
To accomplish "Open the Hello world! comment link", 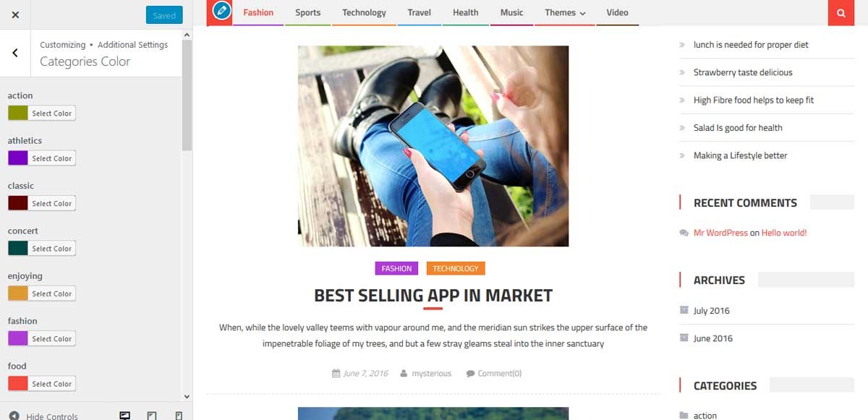I will point(784,233).
